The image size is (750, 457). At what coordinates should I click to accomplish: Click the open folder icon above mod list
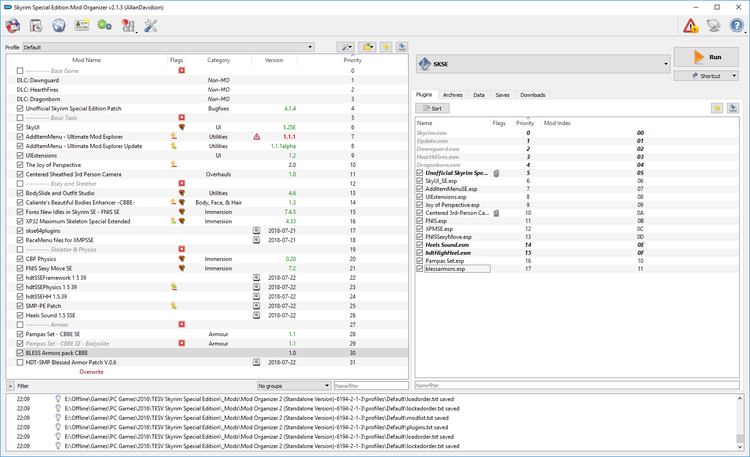click(x=367, y=47)
